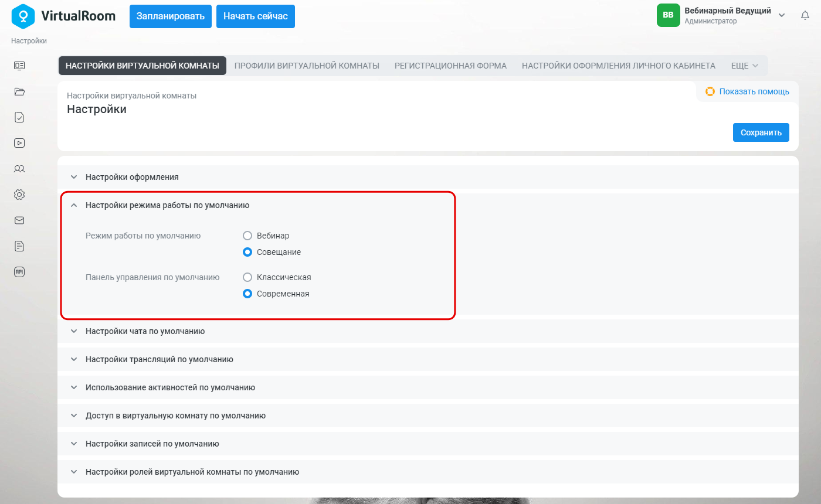821x504 pixels.
Task: Open the play-button recordings sidebar icon
Action: click(19, 142)
